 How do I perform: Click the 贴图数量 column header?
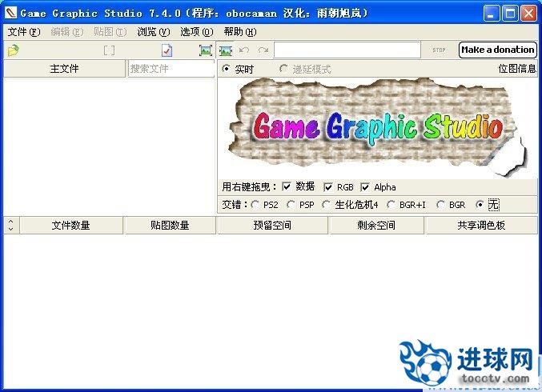170,225
